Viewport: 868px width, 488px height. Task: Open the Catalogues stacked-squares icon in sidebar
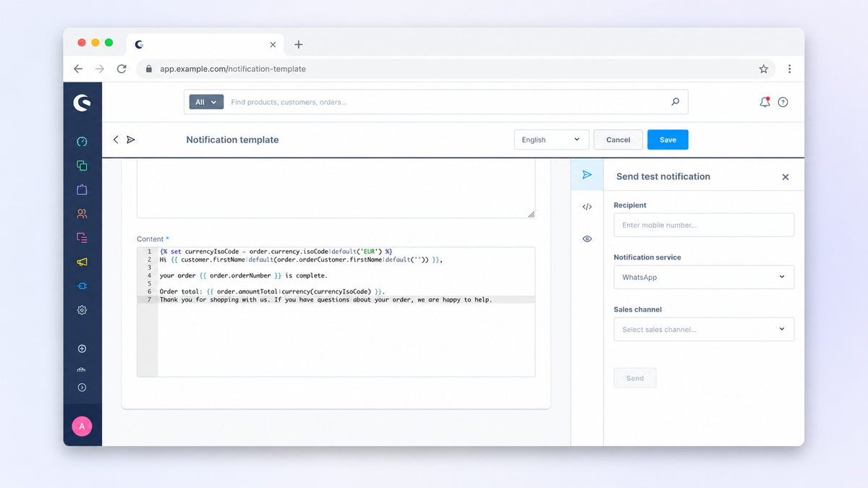[82, 166]
